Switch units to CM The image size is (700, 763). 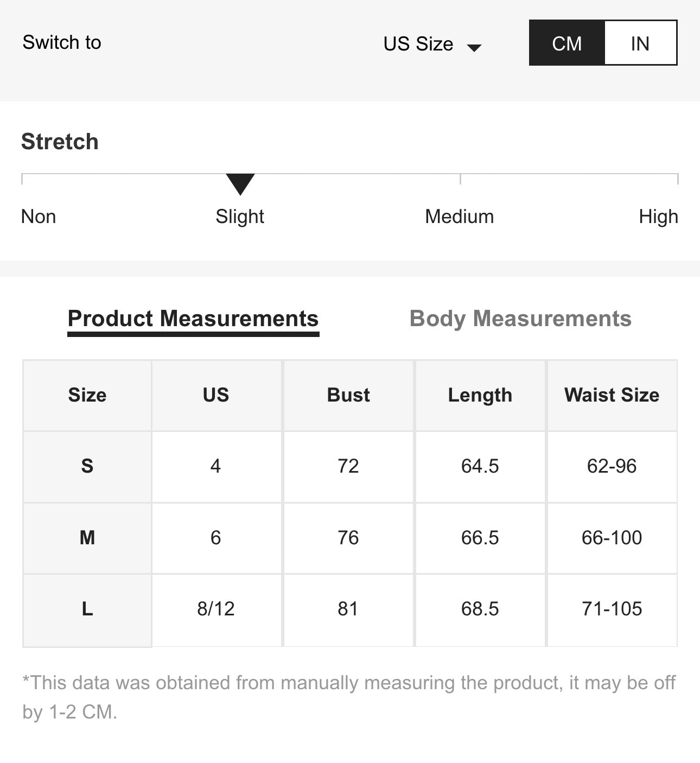pos(567,43)
